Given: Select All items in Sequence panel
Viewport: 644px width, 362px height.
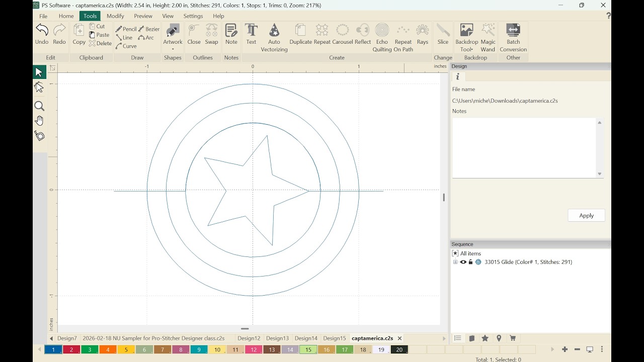Looking at the screenshot, I should coord(466,253).
